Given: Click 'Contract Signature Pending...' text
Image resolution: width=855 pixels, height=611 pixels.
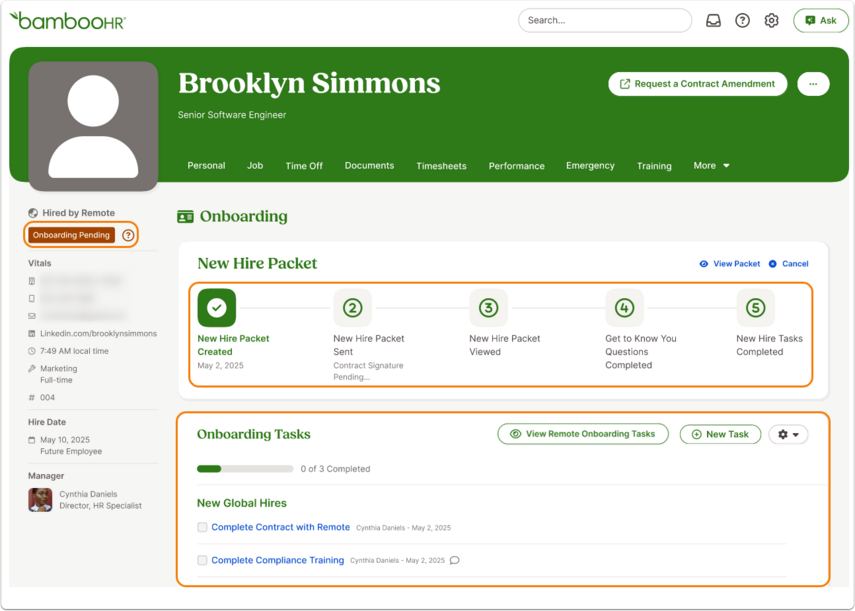Looking at the screenshot, I should 368,371.
